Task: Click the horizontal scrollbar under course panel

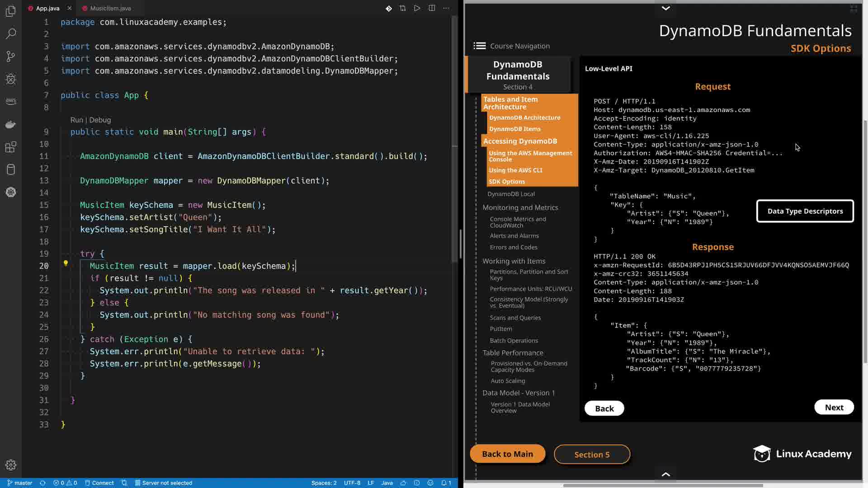Action: [x=663, y=485]
